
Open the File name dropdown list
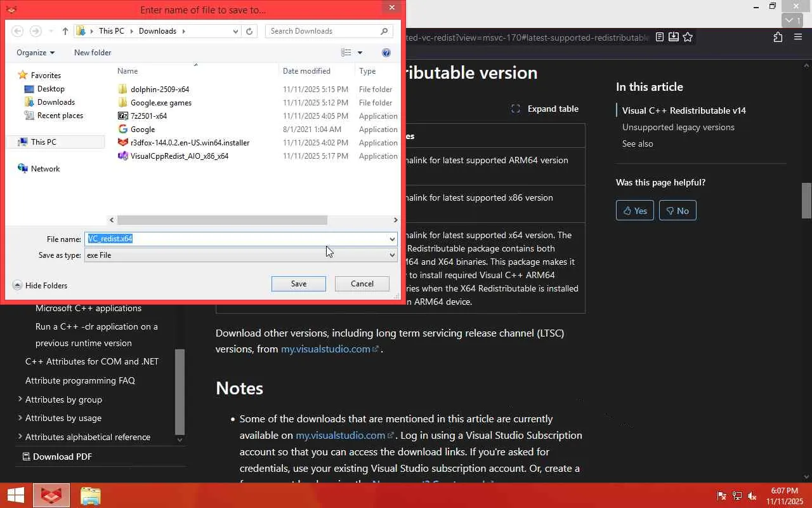point(392,239)
